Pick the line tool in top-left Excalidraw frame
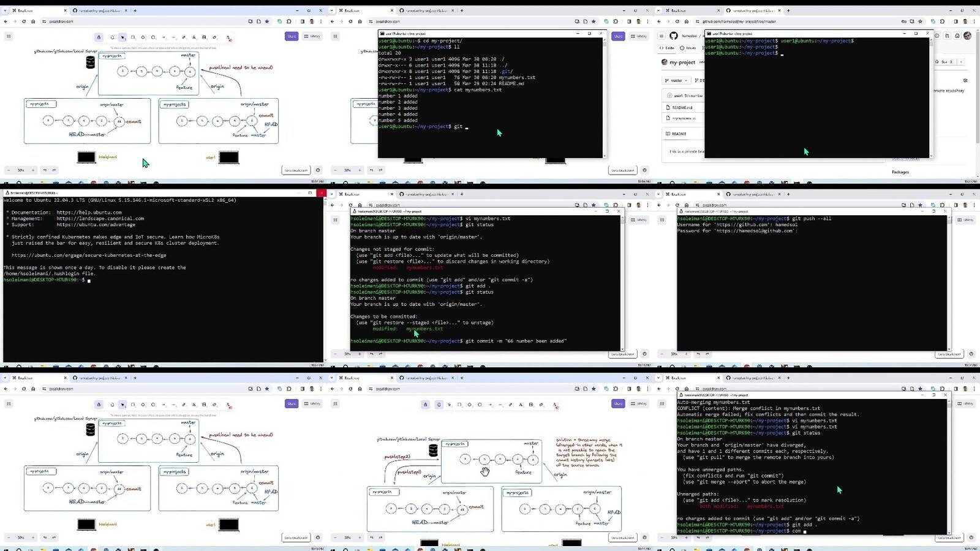The width and height of the screenshot is (980, 551). click(x=174, y=37)
